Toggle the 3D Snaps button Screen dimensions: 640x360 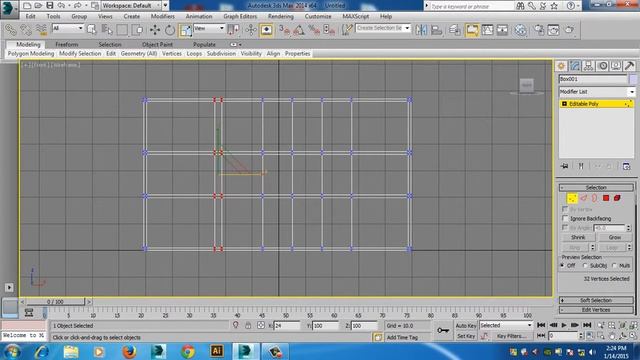(284, 30)
